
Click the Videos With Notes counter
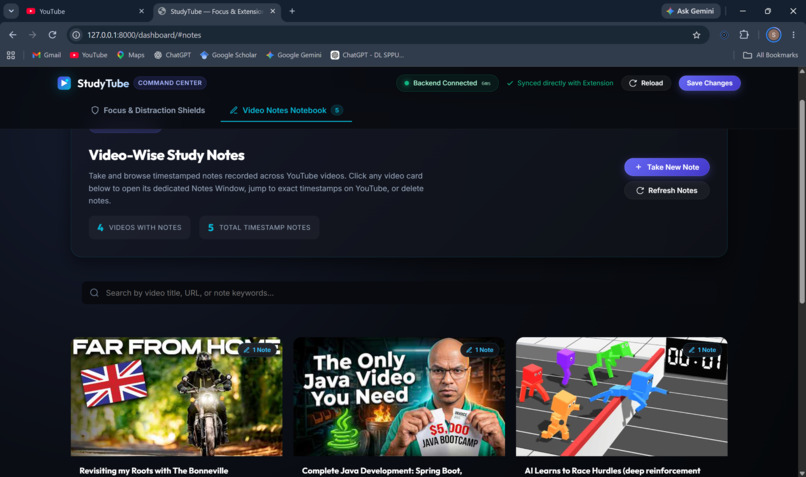139,227
